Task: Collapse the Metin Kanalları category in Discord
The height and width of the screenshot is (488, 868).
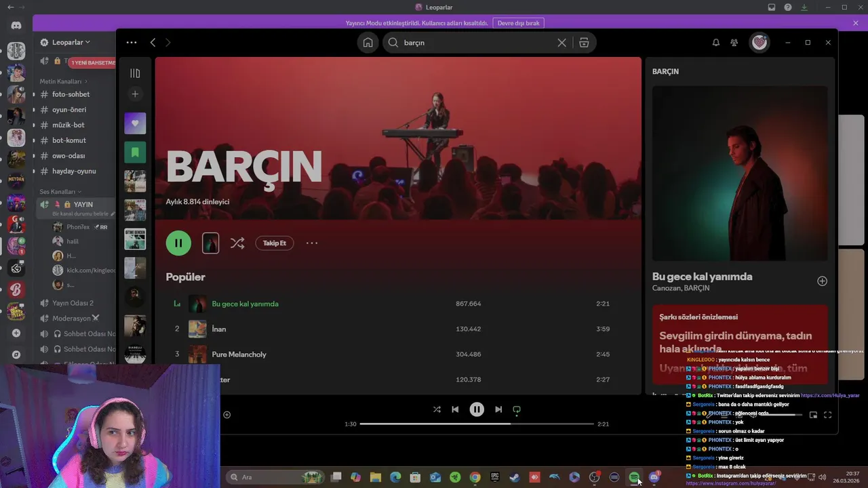Action: point(64,81)
